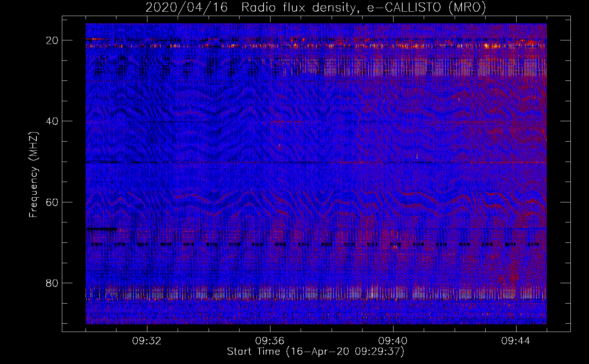Image resolution: width=589 pixels, height=364 pixels.
Task: Click the 09:44 time tick label
Action: (x=516, y=341)
